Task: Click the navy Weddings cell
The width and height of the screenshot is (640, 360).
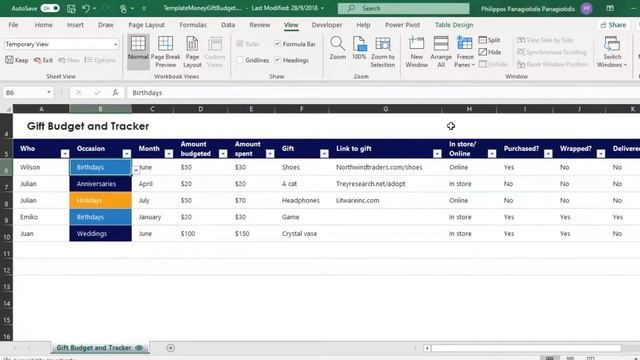Action: coord(100,233)
